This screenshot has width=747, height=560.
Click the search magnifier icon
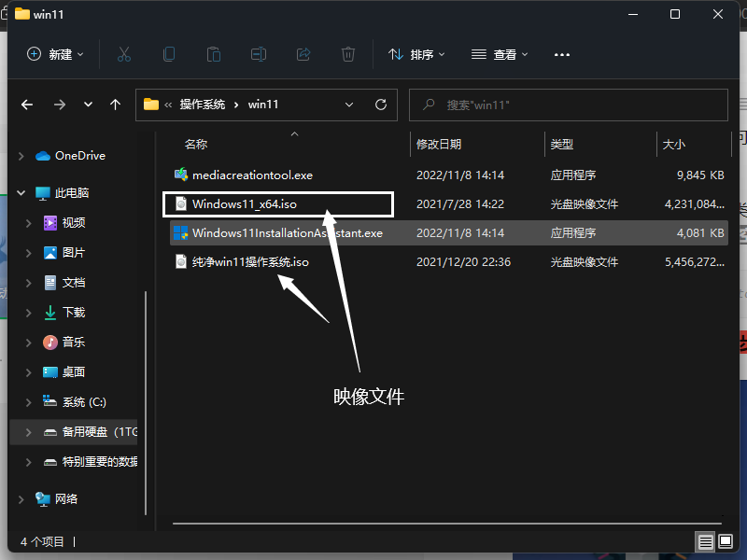point(429,105)
